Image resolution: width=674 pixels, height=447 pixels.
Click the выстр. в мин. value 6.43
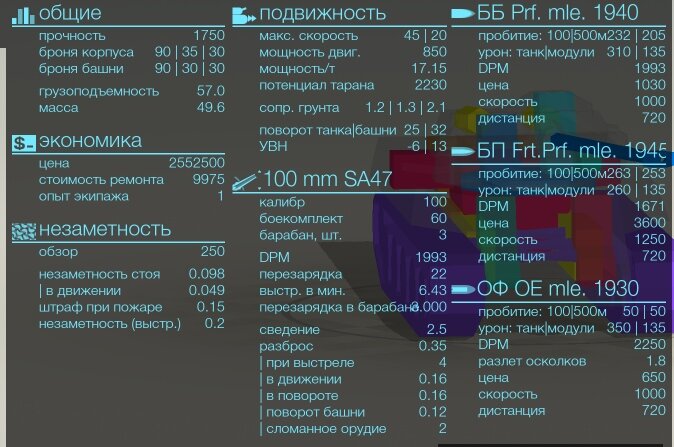(433, 290)
